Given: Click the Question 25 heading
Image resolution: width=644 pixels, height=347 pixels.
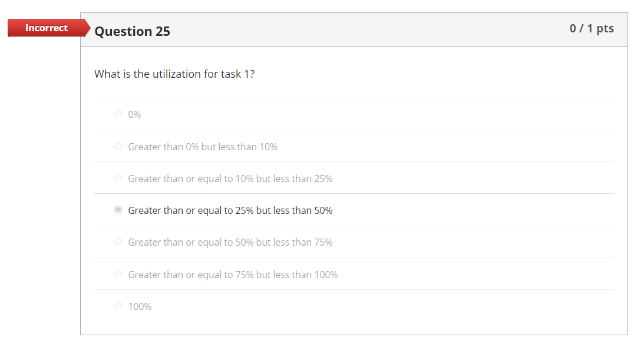Looking at the screenshot, I should 132,31.
